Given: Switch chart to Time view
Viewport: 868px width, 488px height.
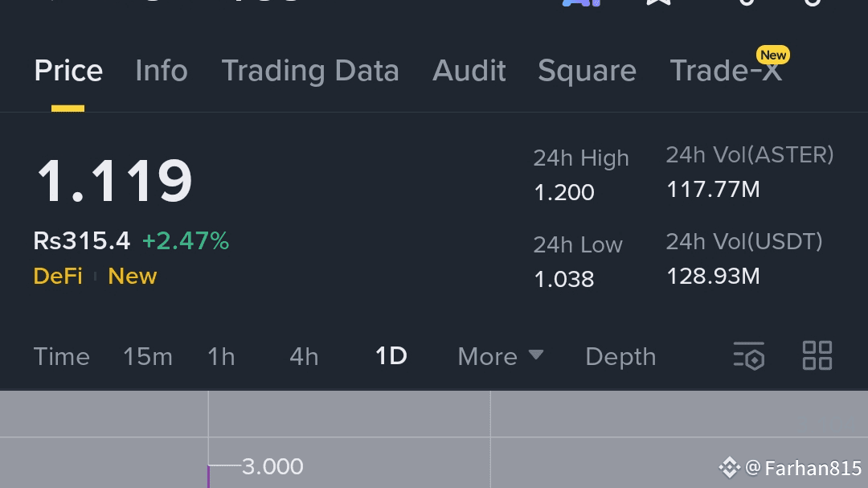Looking at the screenshot, I should point(62,356).
